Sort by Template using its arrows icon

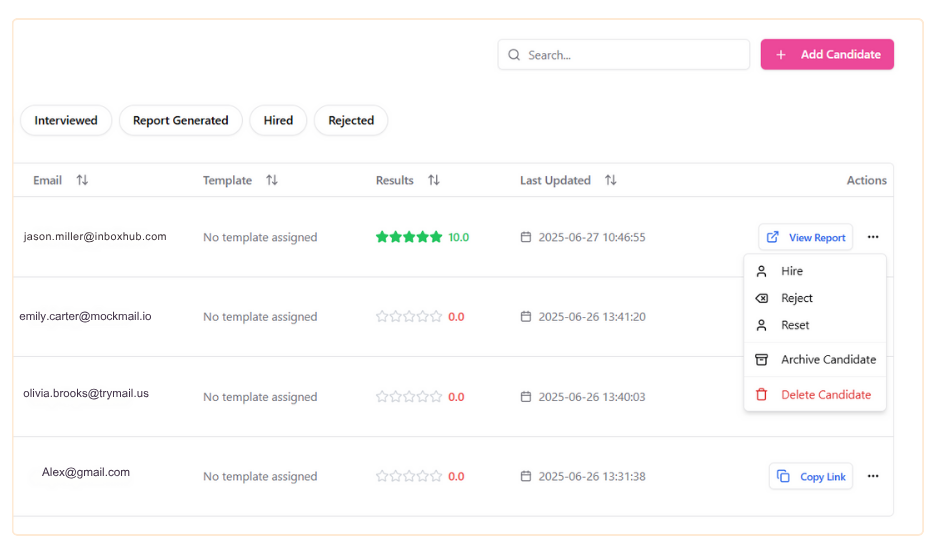[x=272, y=180]
